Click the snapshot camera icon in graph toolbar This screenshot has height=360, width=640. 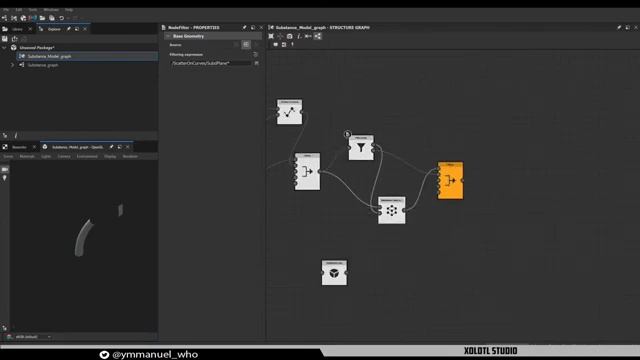click(x=289, y=36)
